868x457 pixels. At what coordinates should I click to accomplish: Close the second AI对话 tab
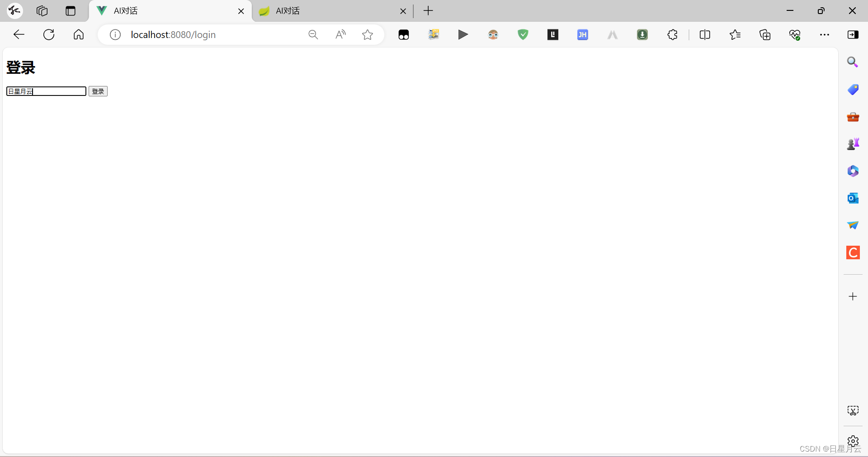403,11
